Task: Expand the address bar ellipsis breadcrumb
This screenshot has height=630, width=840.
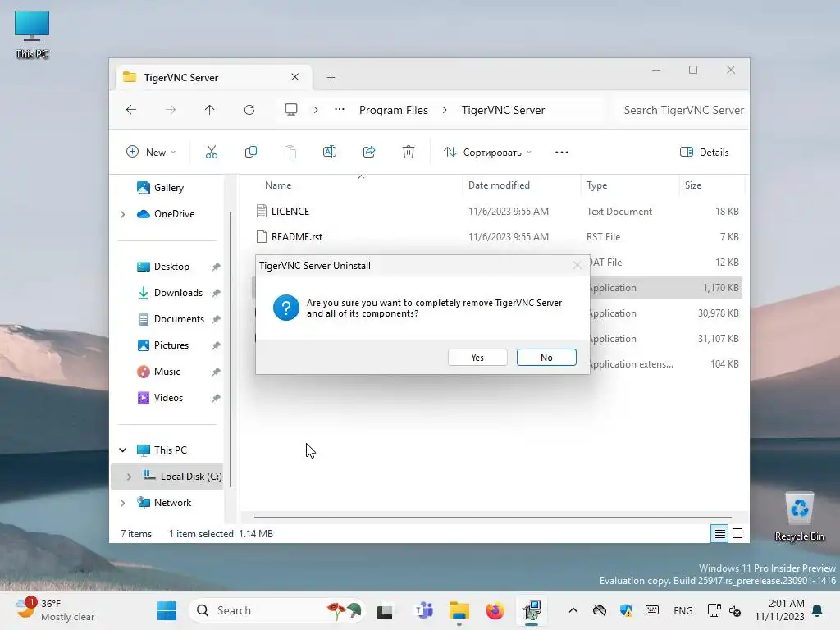Action: click(339, 110)
